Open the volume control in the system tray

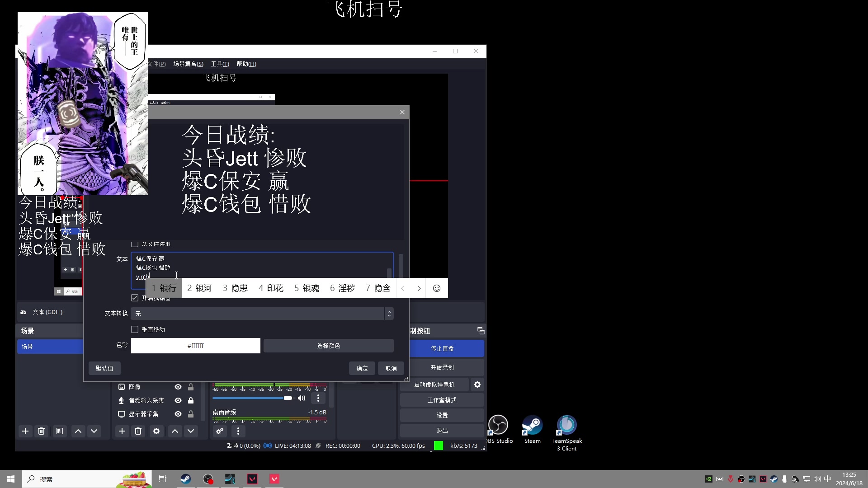pos(817,479)
